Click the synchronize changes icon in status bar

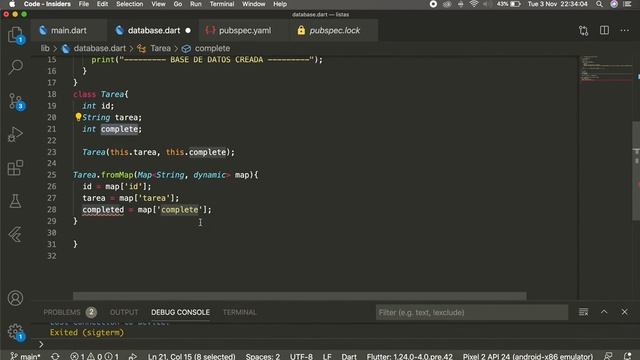[55, 356]
